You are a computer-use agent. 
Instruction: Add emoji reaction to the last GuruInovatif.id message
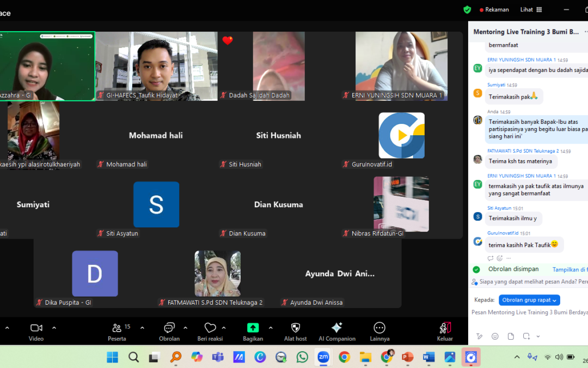click(x=499, y=258)
